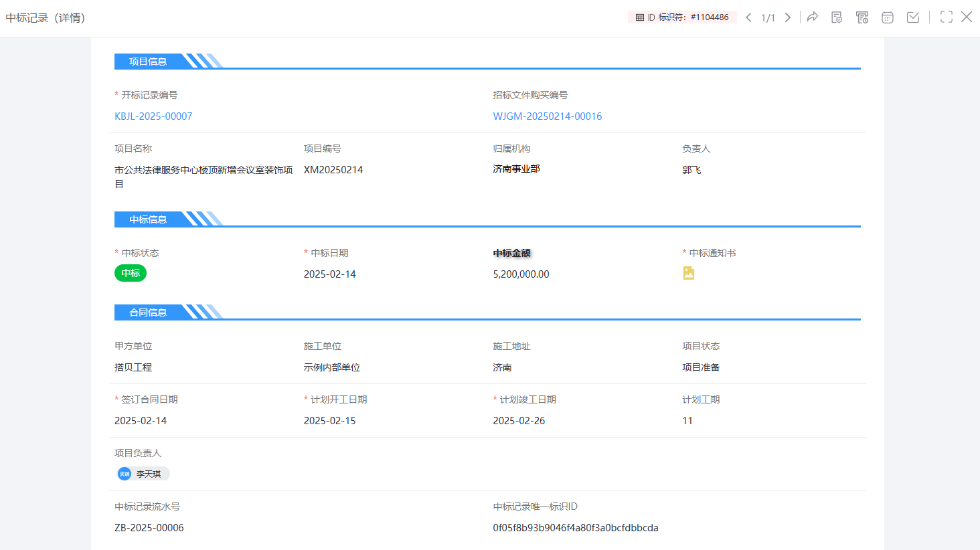Image resolution: width=980 pixels, height=550 pixels.
Task: Close the 中标记录 detail panel
Action: coord(967,17)
